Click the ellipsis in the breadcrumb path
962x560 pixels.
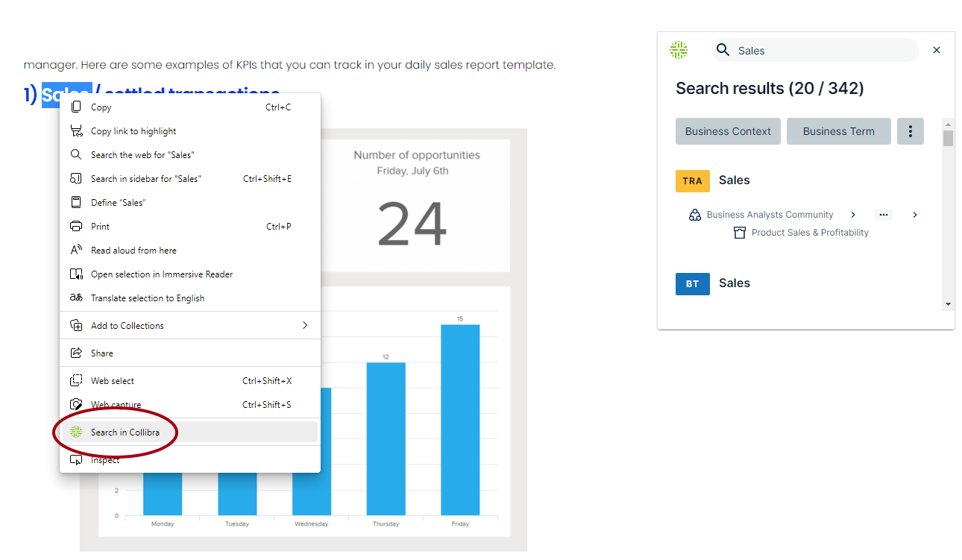(883, 214)
